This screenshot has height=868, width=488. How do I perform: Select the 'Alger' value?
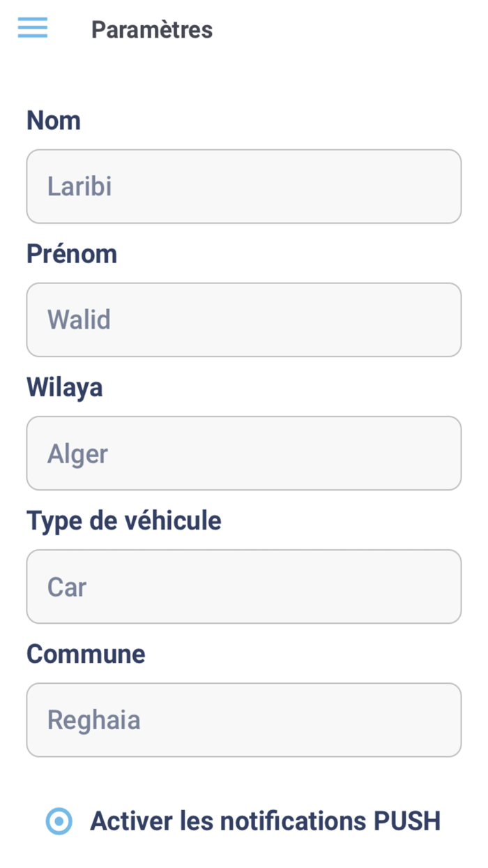coord(77,454)
